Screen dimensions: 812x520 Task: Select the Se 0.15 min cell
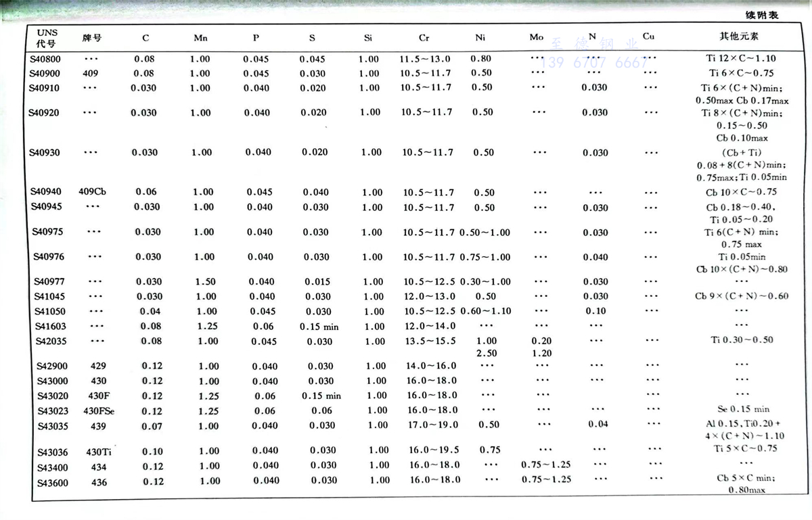(743, 409)
